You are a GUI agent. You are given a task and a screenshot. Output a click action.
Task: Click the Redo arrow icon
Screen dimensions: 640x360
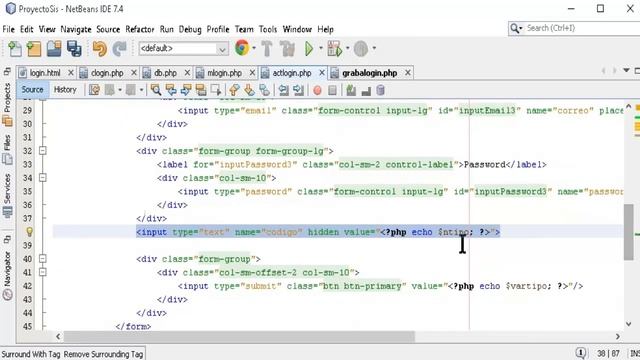(x=119, y=49)
